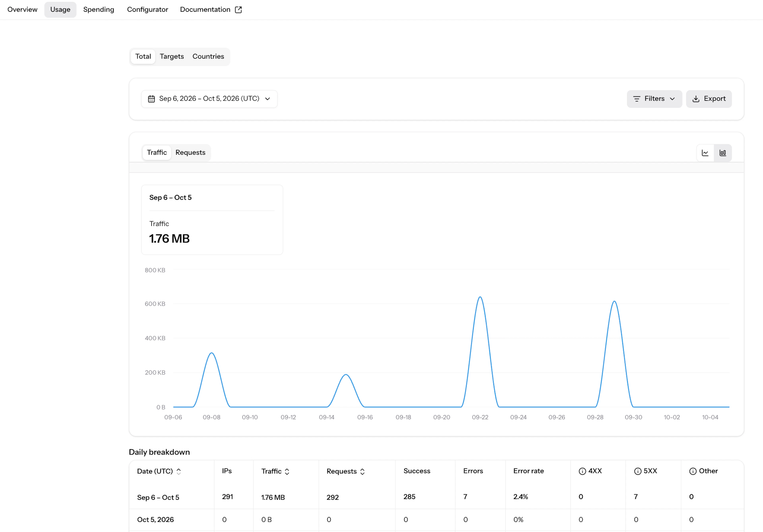Click the 285 success total value
Screen dimensions: 763x532
409,497
